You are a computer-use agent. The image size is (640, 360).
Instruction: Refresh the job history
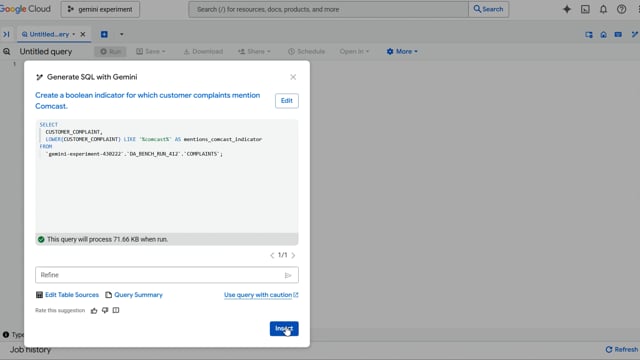point(622,349)
